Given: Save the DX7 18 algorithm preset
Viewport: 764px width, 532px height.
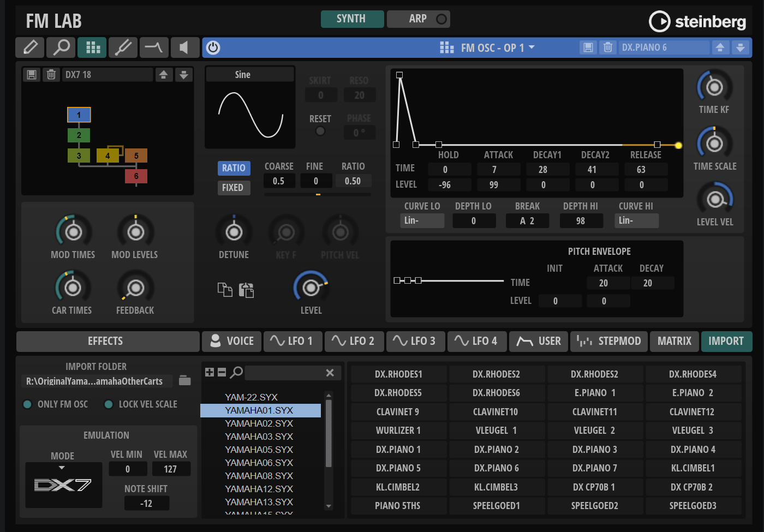Looking at the screenshot, I should 32,75.
